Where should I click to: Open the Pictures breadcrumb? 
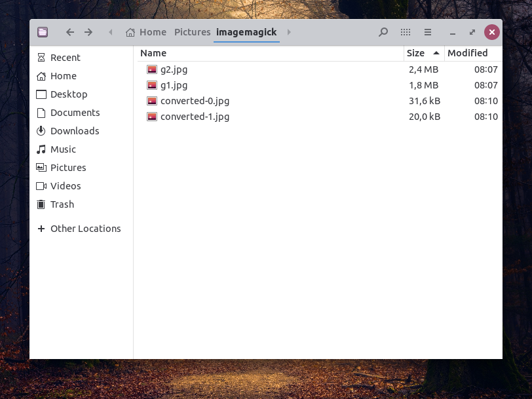coord(193,32)
